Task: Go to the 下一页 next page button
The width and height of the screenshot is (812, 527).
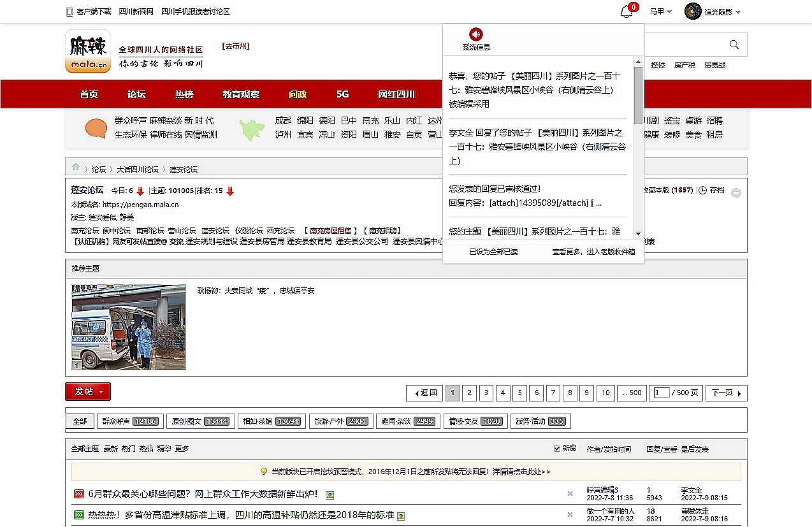Action: point(726,393)
